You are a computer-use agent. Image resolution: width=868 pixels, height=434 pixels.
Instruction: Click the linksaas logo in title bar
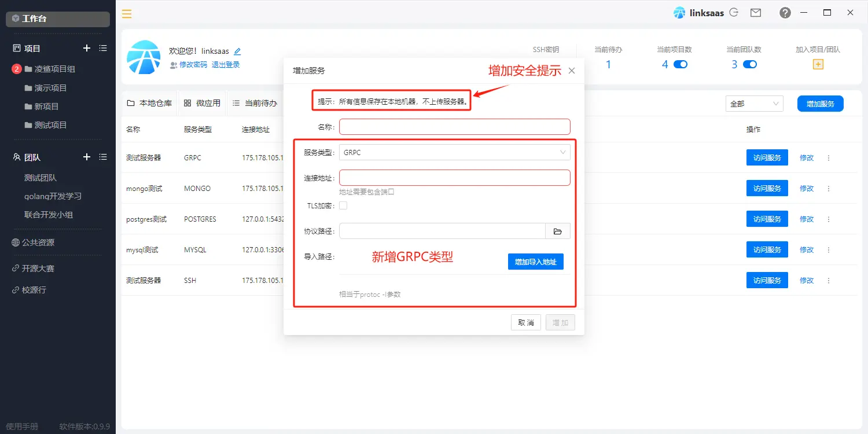click(679, 13)
